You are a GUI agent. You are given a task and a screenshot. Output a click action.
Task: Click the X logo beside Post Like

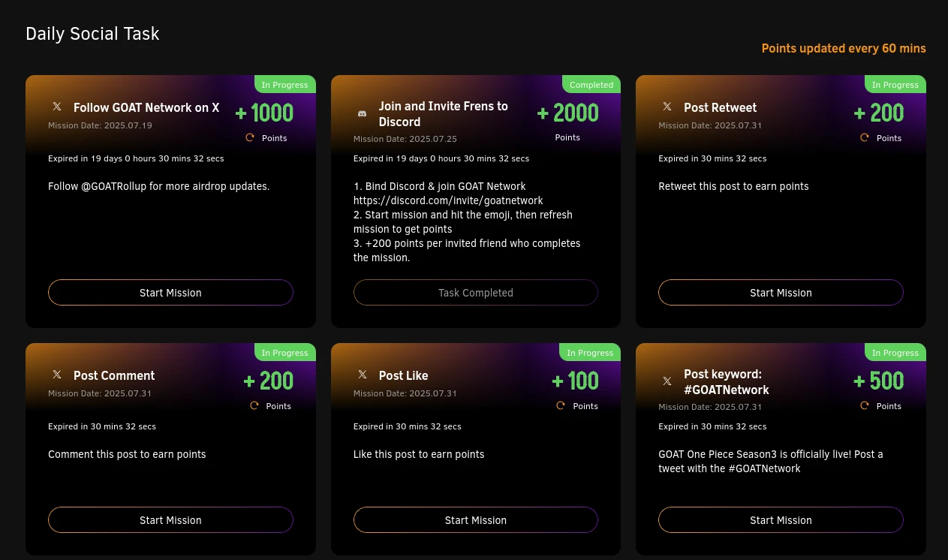pyautogui.click(x=363, y=375)
